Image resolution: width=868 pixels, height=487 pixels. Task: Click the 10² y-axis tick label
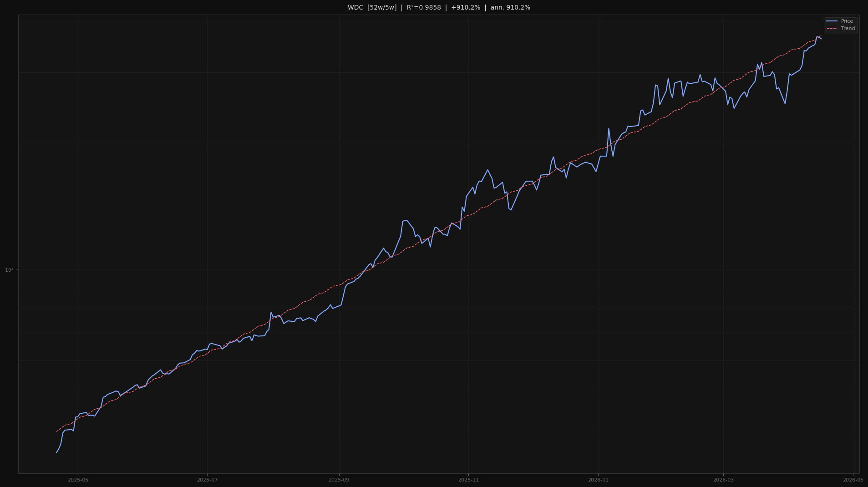9,270
